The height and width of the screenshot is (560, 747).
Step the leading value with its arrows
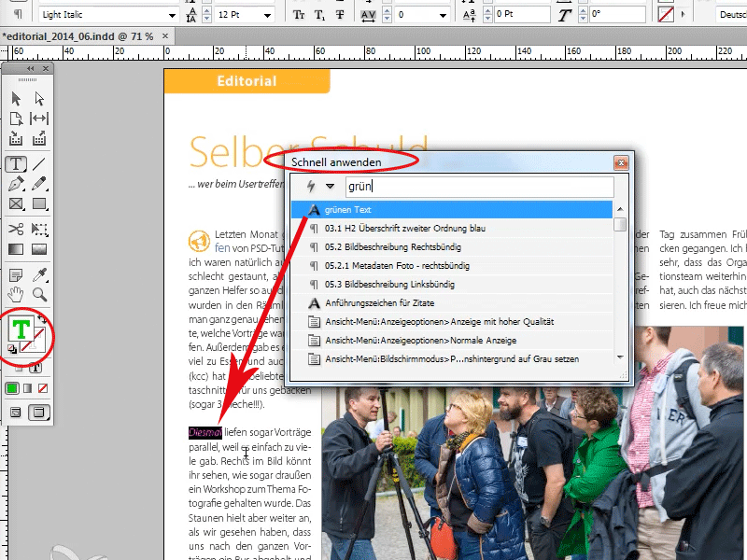pyautogui.click(x=206, y=15)
